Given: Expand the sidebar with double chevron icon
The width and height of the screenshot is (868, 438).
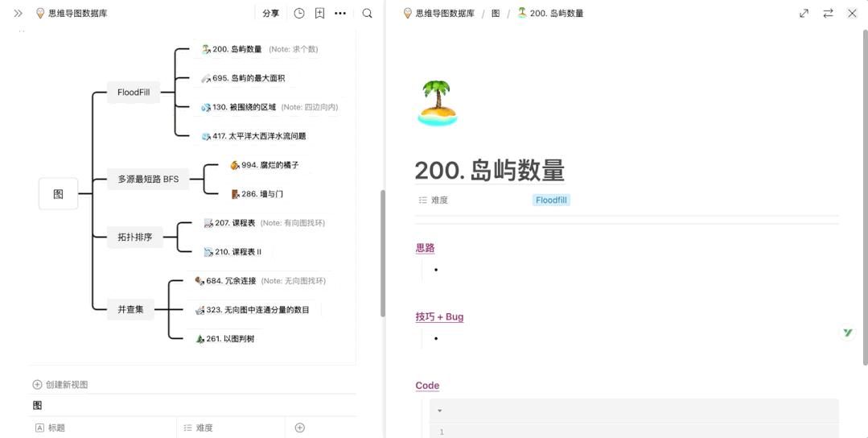Looking at the screenshot, I should click(18, 13).
